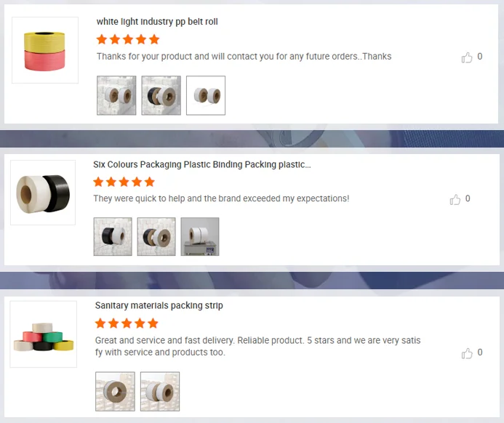This screenshot has width=504, height=423.
Task: Open white and black roll product image
Action: coord(43,193)
